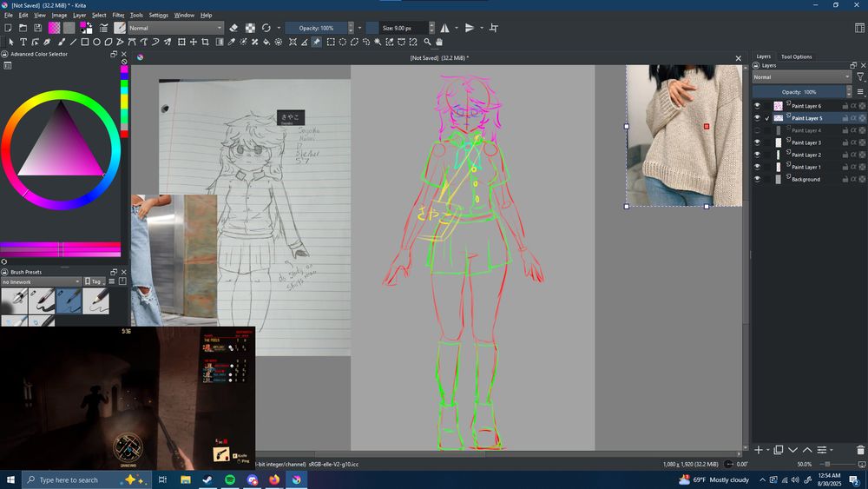The image size is (868, 489).
Task: Select the Rectangle shape tool
Action: pyautogui.click(x=85, y=42)
